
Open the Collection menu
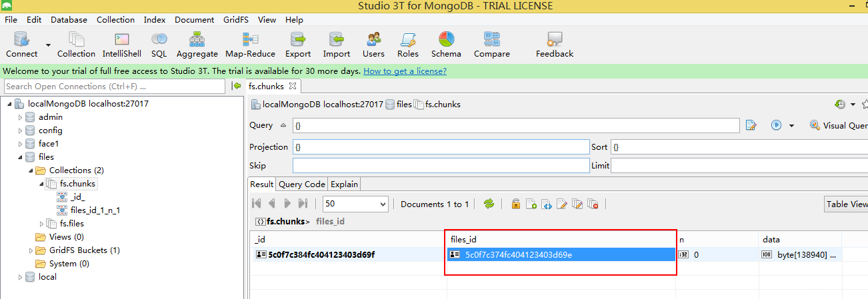pos(115,20)
